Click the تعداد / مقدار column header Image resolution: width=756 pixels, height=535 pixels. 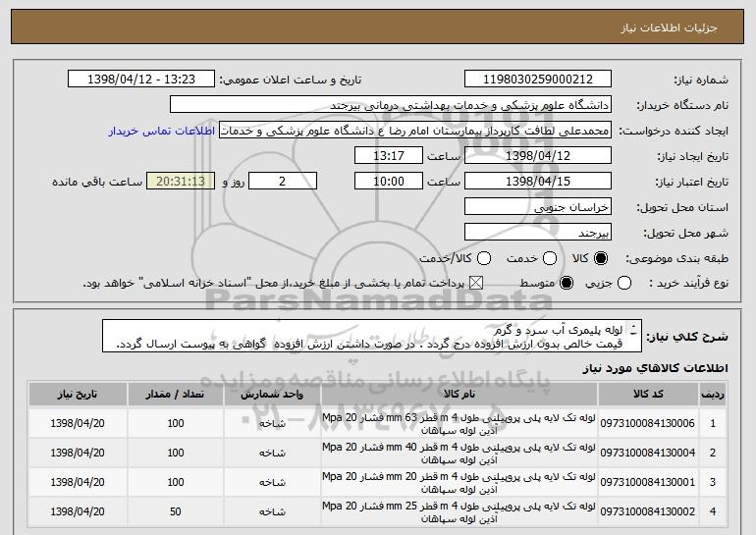click(176, 395)
